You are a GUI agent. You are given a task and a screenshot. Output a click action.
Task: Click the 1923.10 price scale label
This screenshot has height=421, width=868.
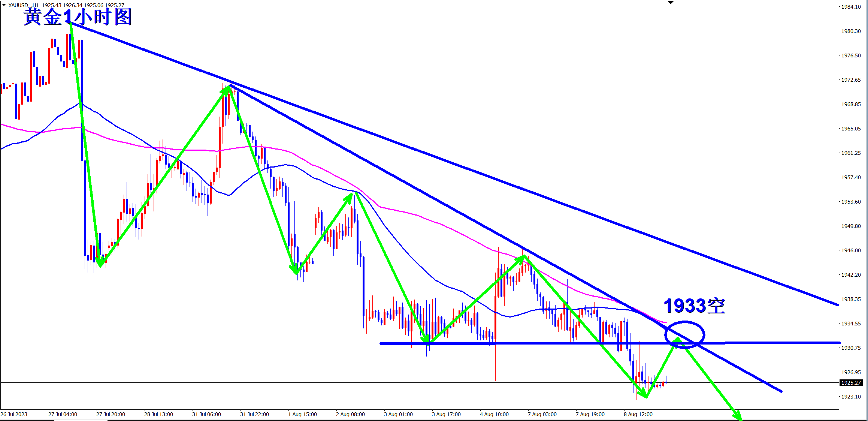851,397
